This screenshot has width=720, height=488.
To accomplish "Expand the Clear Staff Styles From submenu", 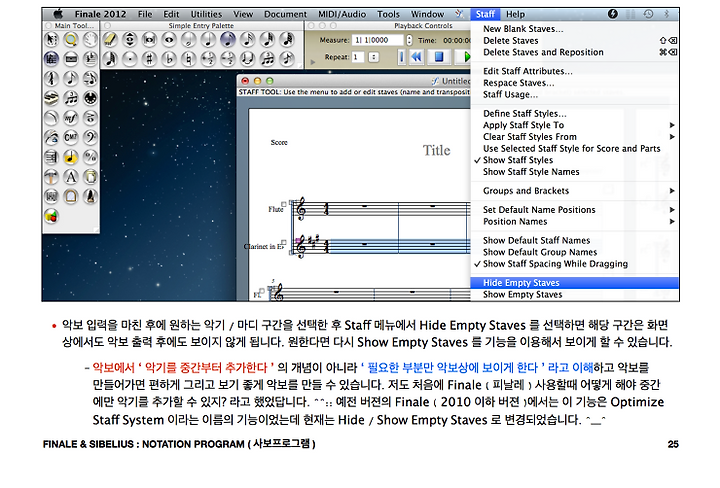I will [575, 137].
